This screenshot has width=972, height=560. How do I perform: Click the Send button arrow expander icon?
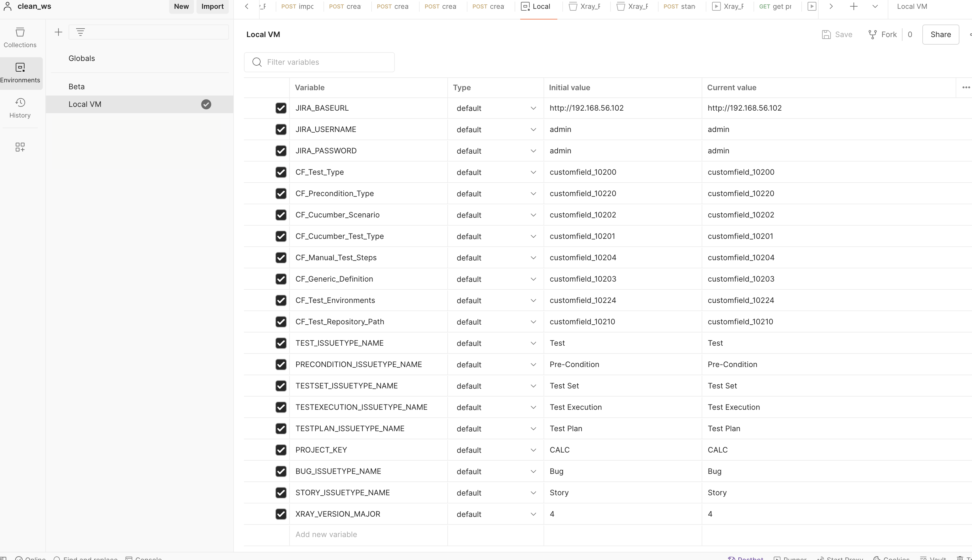[x=875, y=7]
